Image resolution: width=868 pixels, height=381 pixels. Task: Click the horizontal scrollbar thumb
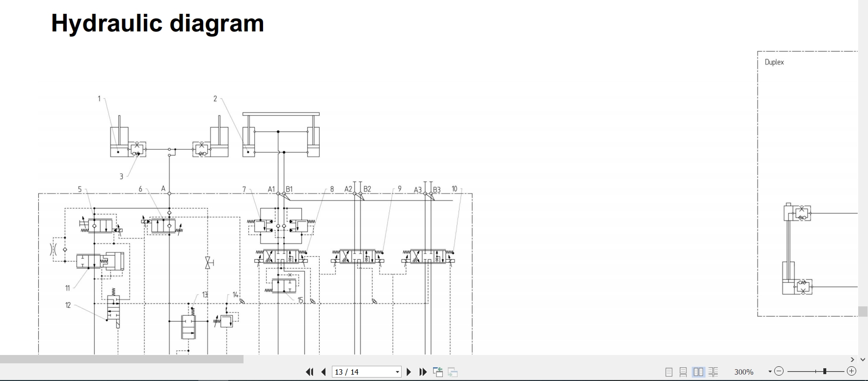tap(122, 359)
